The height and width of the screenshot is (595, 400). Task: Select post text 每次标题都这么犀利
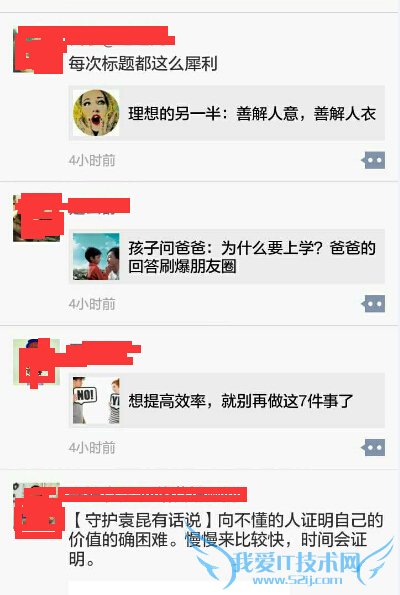tap(143, 64)
